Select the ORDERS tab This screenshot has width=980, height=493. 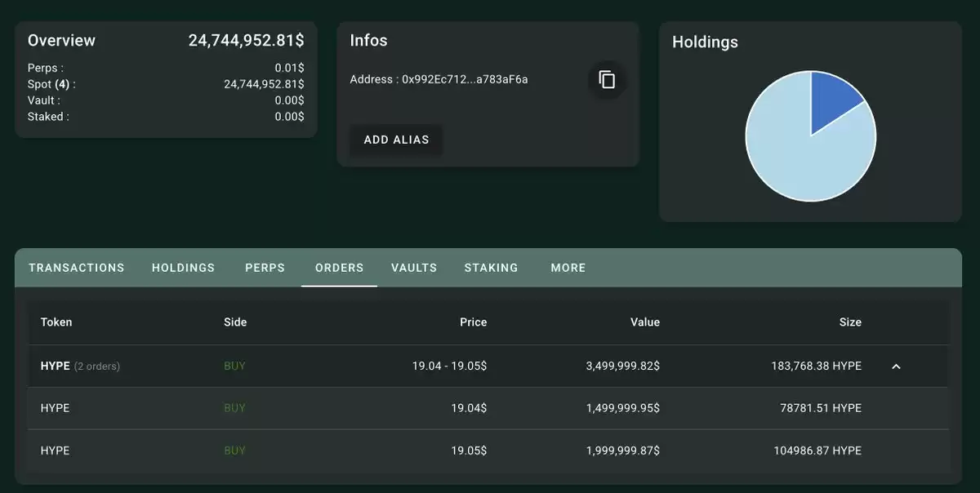(x=340, y=268)
